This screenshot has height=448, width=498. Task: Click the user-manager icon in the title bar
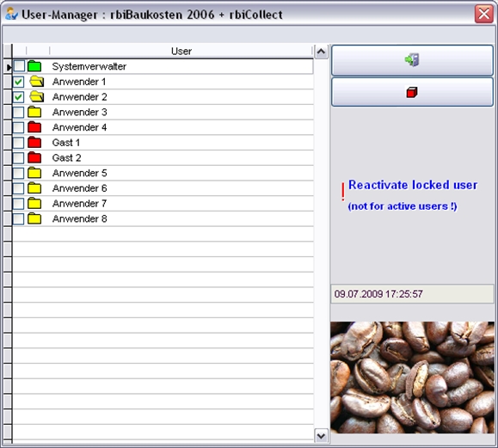tap(11, 15)
